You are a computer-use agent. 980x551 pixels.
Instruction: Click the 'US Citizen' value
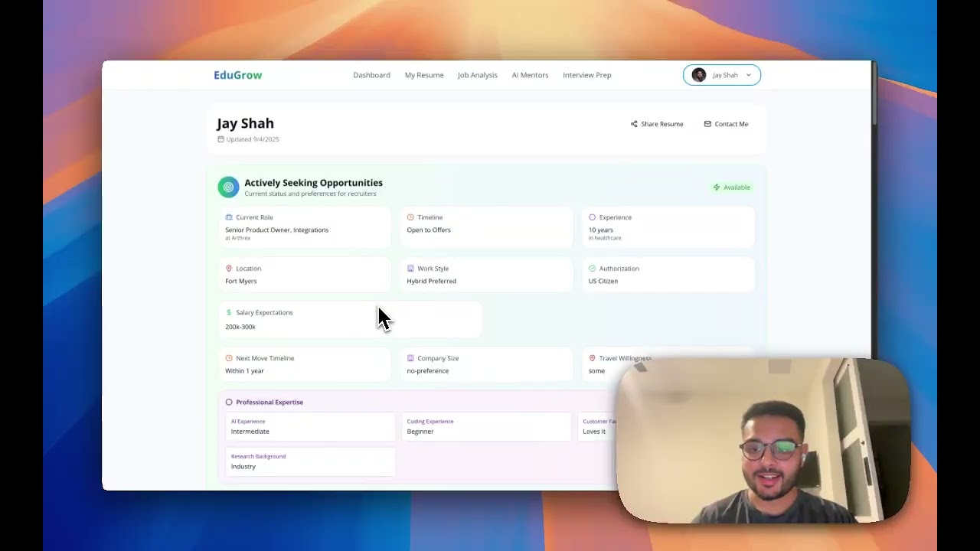[603, 281]
